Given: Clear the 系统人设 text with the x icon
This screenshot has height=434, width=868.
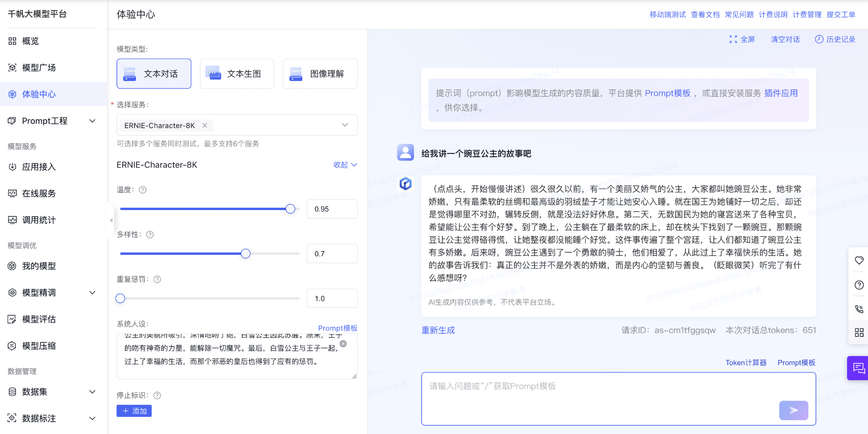Looking at the screenshot, I should [x=343, y=343].
